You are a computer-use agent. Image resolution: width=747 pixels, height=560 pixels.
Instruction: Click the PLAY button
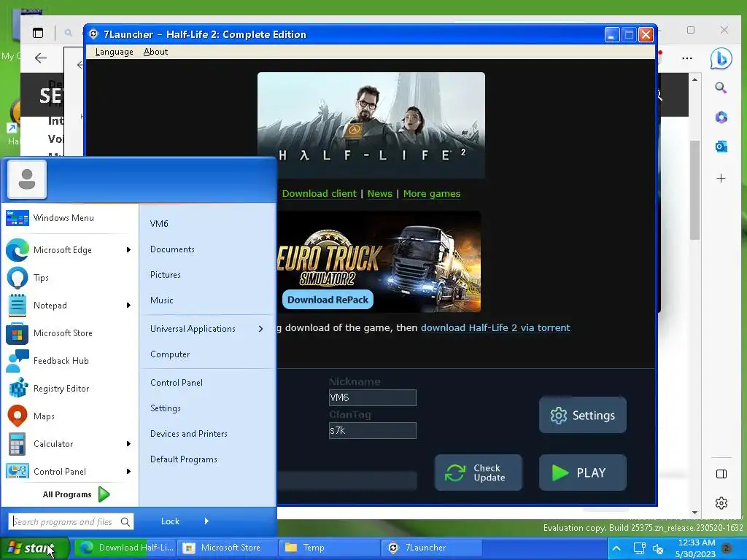pos(583,472)
